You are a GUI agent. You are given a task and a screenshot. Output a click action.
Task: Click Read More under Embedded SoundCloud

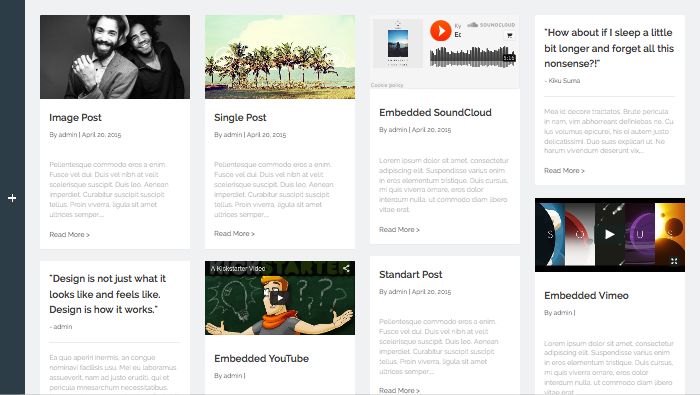click(399, 229)
